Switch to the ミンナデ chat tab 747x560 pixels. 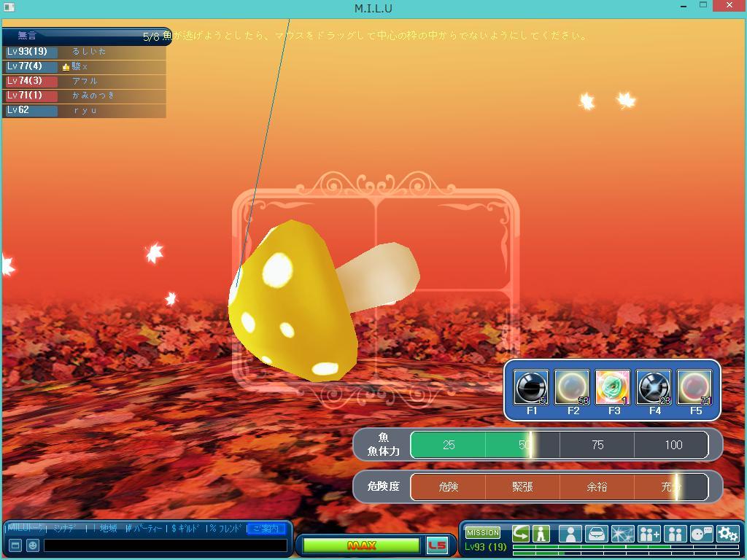tap(64, 528)
